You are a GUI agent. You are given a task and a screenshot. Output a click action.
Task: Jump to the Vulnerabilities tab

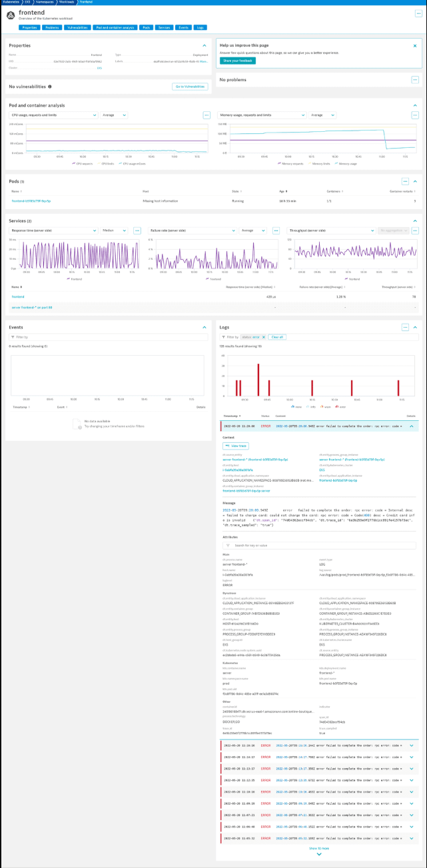[x=77, y=27]
